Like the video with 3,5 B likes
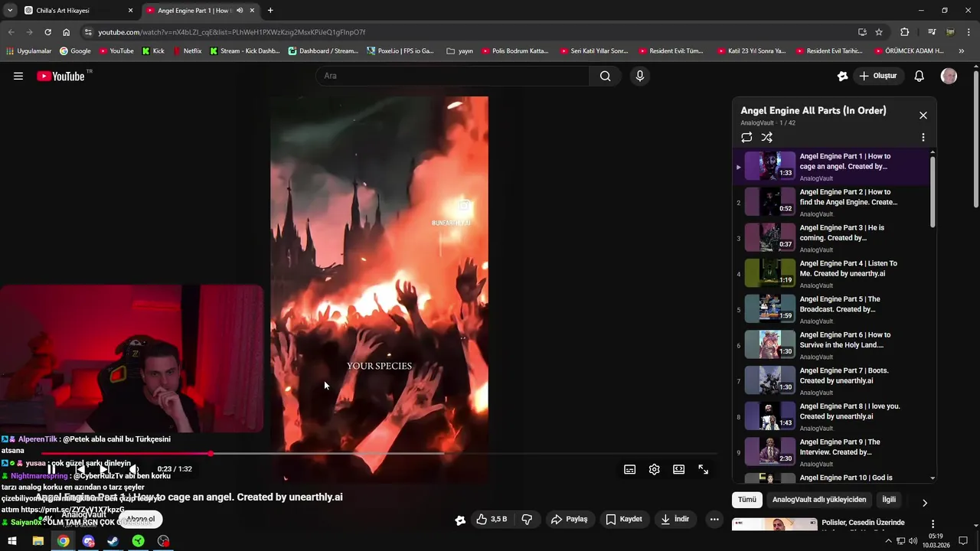 [492, 520]
